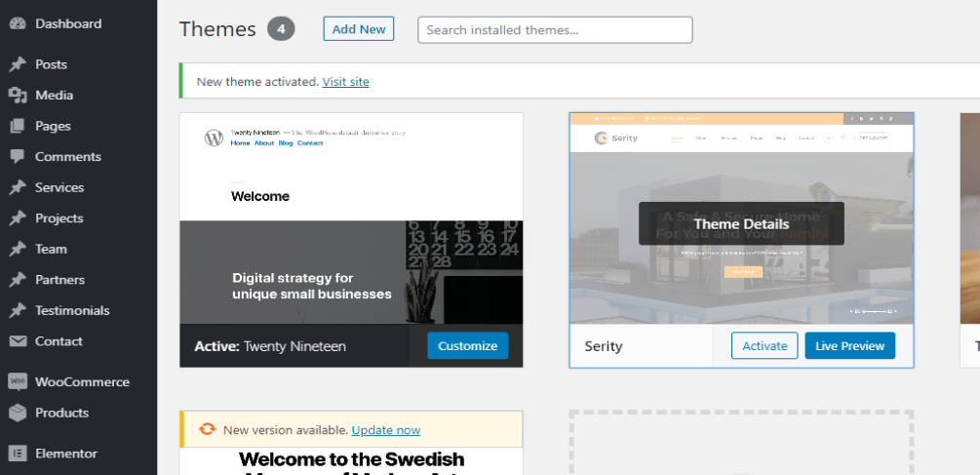Click the Contact envelope icon
The height and width of the screenshot is (475, 980).
(17, 341)
